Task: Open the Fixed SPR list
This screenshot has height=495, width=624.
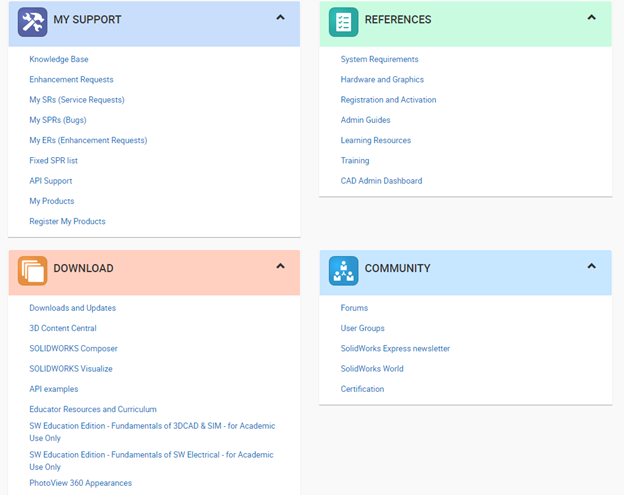Action: pyautogui.click(x=53, y=161)
